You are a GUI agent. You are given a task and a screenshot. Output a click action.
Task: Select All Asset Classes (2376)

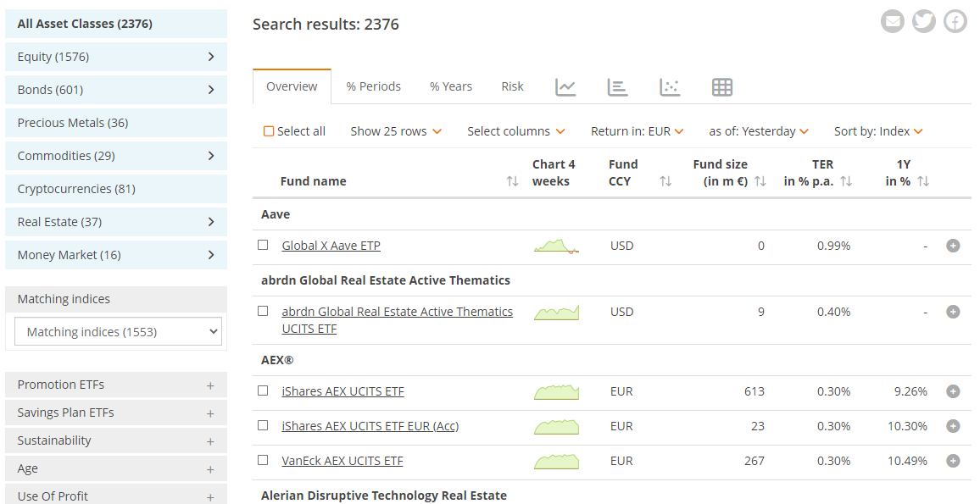[116, 24]
